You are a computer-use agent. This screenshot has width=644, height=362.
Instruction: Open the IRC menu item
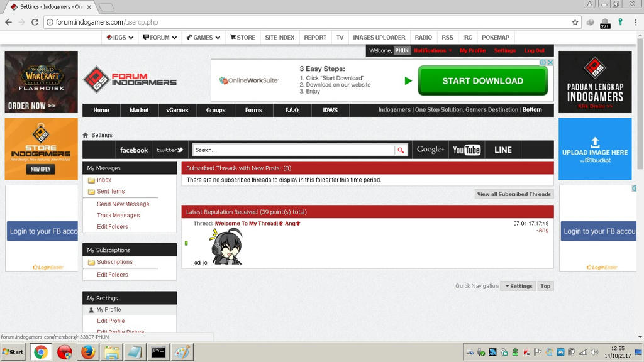(x=467, y=37)
